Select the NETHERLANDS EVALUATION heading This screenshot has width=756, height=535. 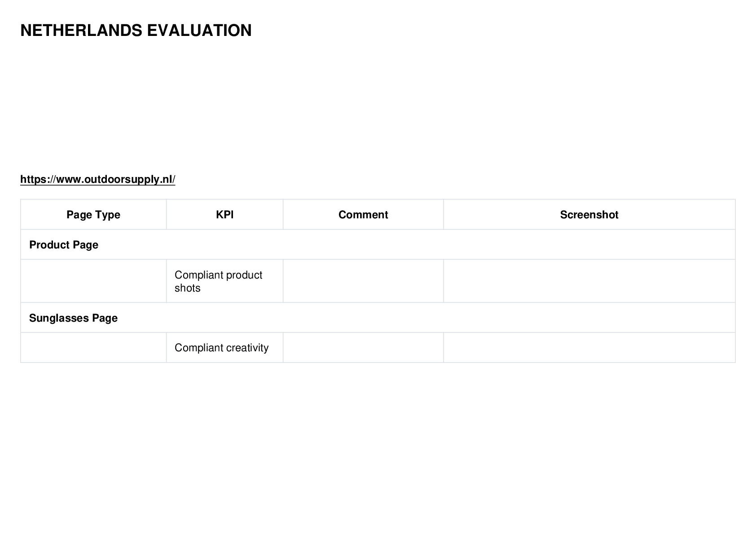tap(136, 31)
